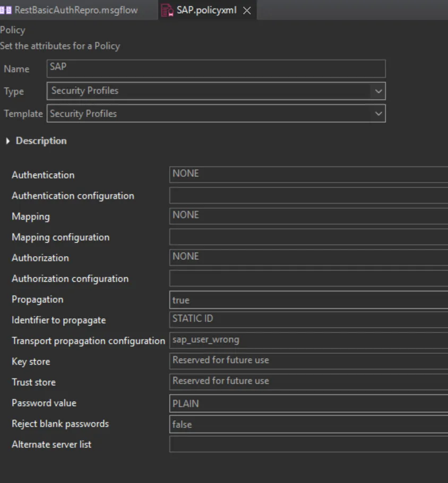Screen dimensions: 448x483
Task: Click the Authentication value field NONE
Action: tap(308, 175)
